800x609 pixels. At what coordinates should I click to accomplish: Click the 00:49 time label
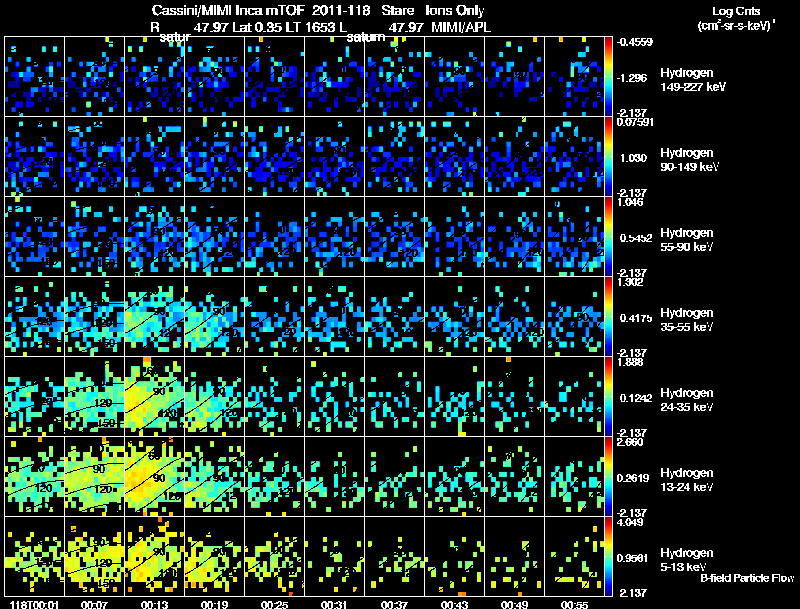514,604
